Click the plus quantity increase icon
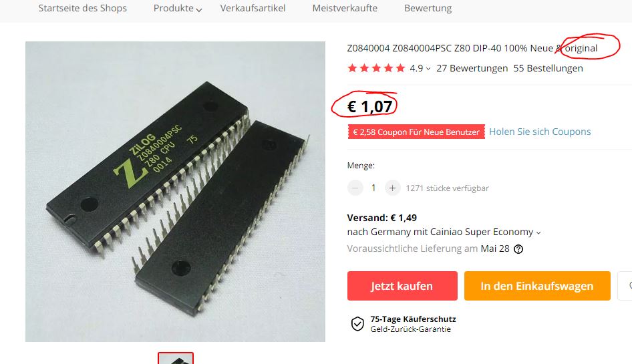 pos(392,188)
